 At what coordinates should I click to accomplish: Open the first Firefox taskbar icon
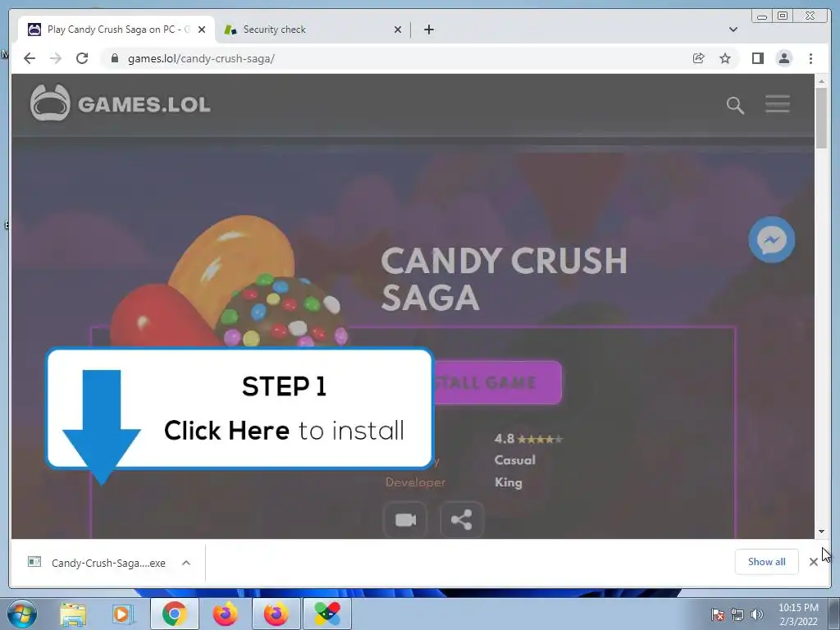tap(226, 614)
